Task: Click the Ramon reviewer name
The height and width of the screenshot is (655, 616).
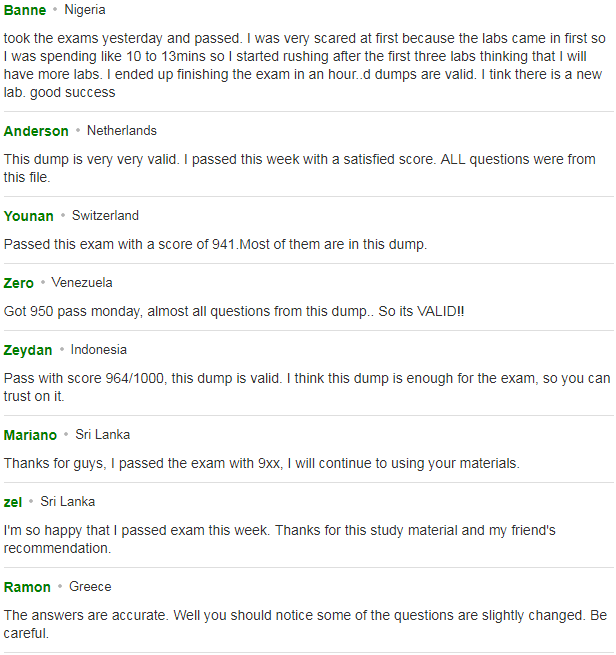Action: coord(27,587)
